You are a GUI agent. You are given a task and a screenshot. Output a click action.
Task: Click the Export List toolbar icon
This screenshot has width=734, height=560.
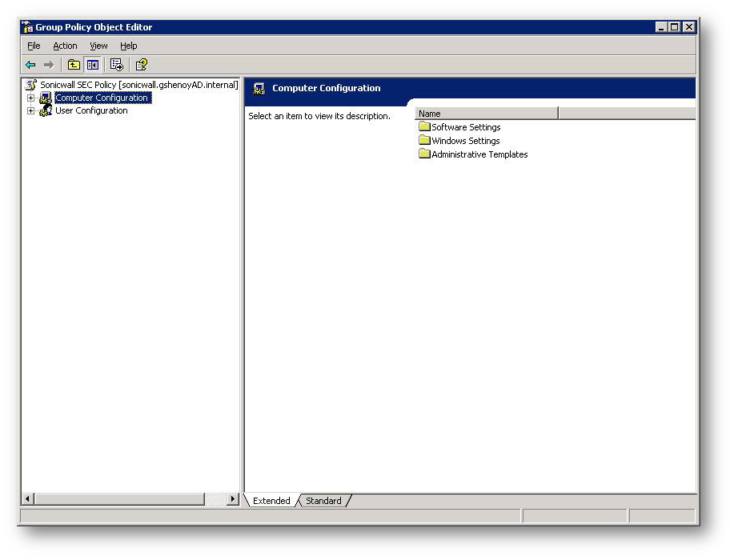pyautogui.click(x=117, y=65)
